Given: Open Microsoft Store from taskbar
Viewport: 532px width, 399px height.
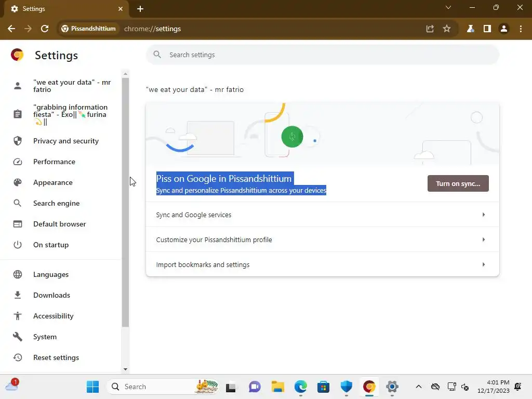Looking at the screenshot, I should coord(323,387).
